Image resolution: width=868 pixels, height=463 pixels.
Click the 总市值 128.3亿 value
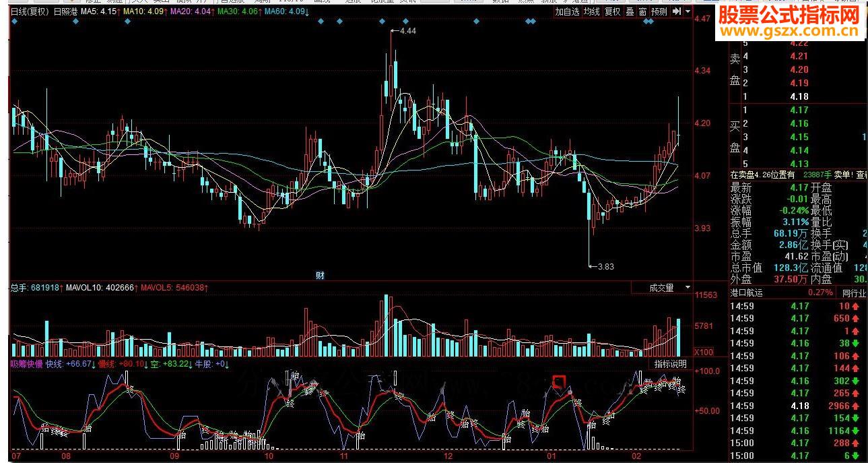click(x=791, y=268)
